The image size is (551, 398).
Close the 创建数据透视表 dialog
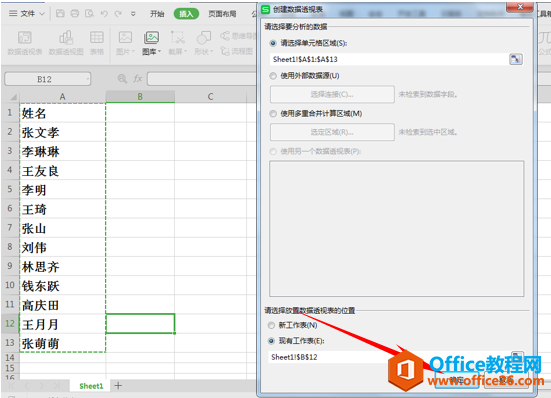click(520, 7)
